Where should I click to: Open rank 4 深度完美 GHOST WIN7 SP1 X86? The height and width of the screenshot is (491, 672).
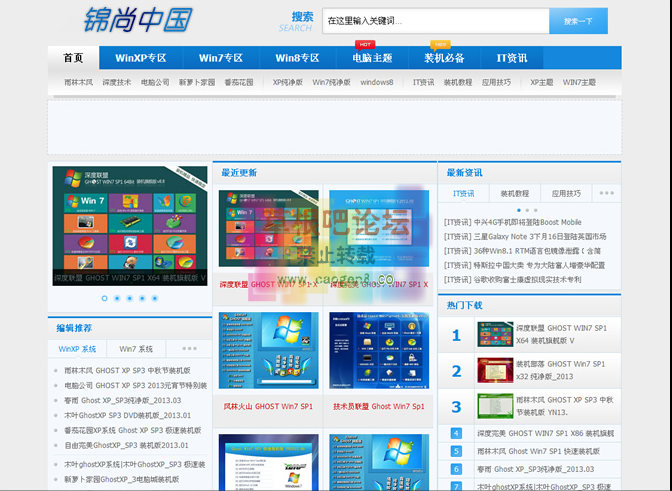[x=546, y=434]
